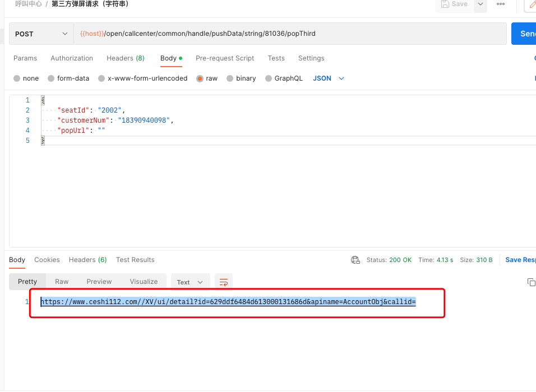This screenshot has width=536, height=392.
Task: Click the pencil edit icon at top right
Action: pyautogui.click(x=532, y=4)
